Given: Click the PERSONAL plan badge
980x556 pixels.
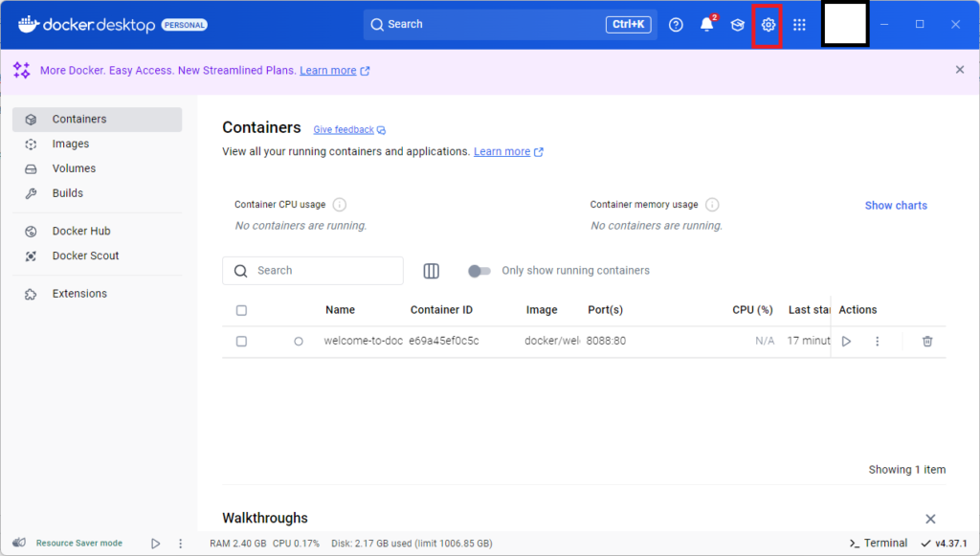Looking at the screenshot, I should coord(185,25).
